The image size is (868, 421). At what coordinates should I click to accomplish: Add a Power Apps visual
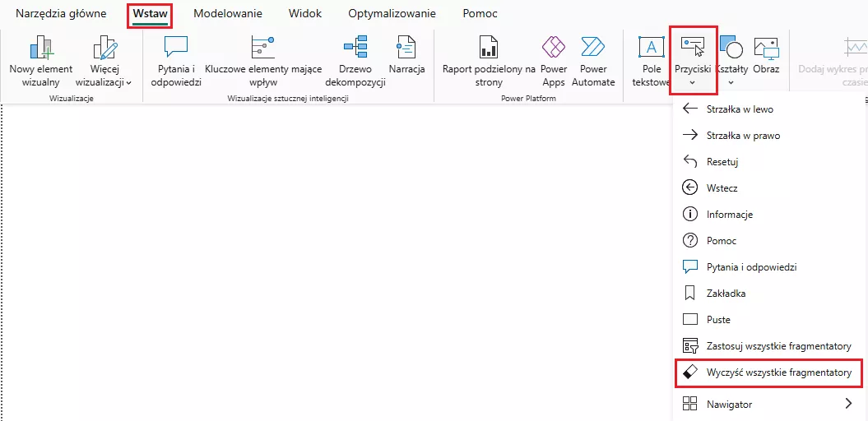click(554, 49)
